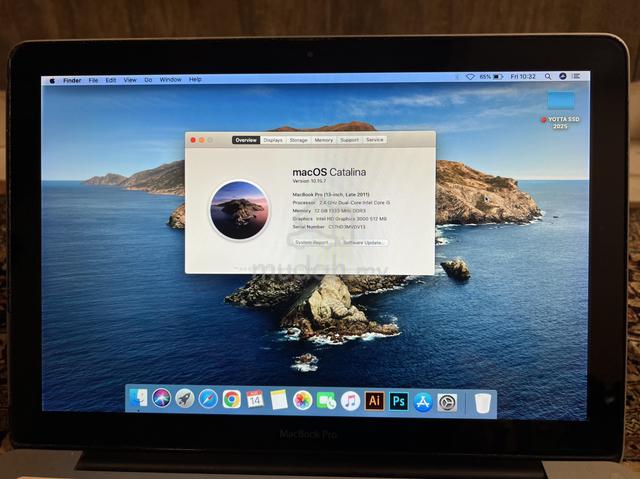Viewport: 640px width, 479px height.
Task: Click the Processor 2.4 GHz Dual-Core line
Action: tap(341, 202)
